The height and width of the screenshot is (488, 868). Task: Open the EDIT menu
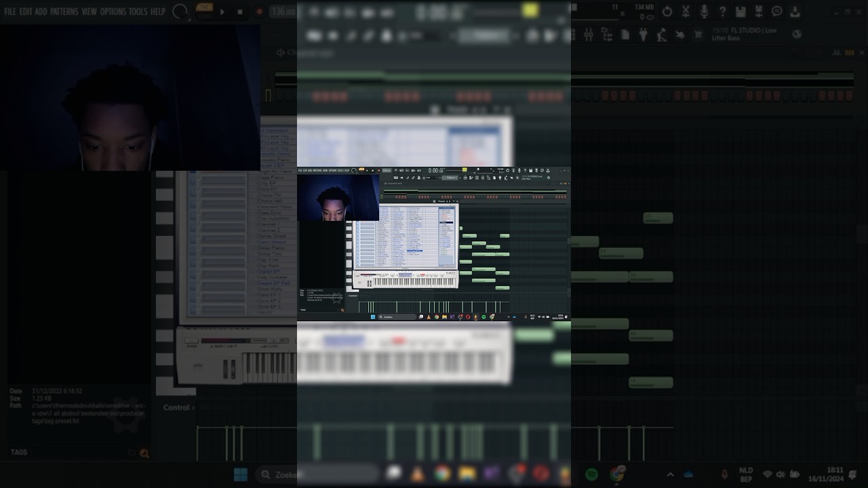pos(26,12)
